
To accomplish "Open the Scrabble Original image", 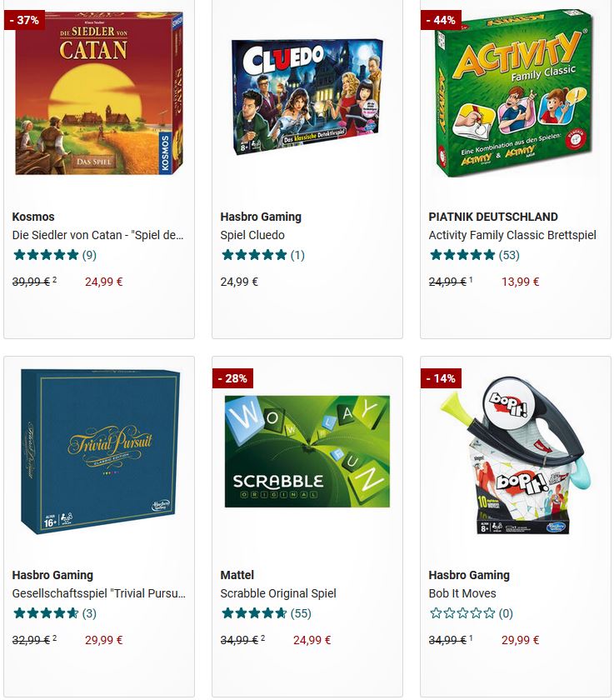I will [x=307, y=452].
